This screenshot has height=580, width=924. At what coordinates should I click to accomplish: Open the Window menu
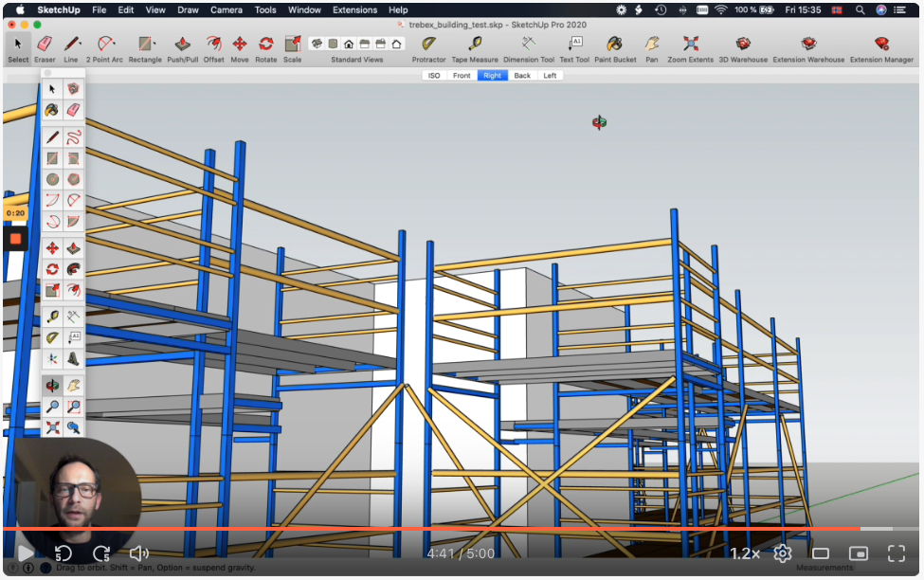(304, 10)
